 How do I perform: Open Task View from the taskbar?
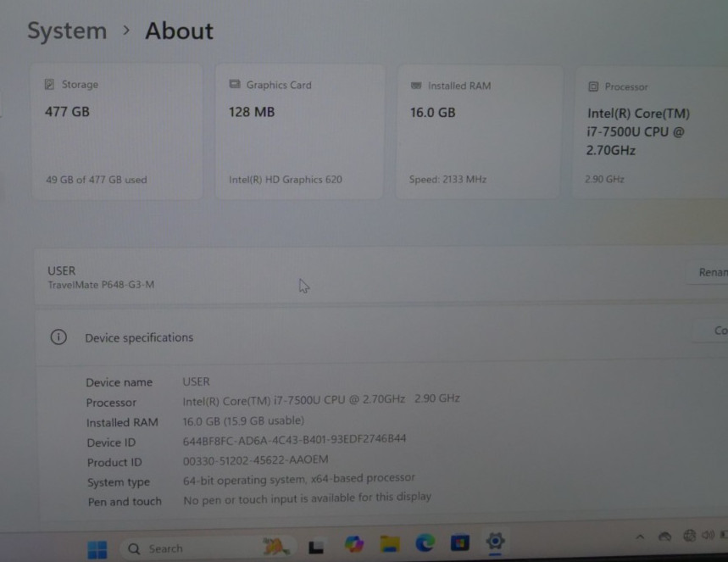(x=316, y=547)
